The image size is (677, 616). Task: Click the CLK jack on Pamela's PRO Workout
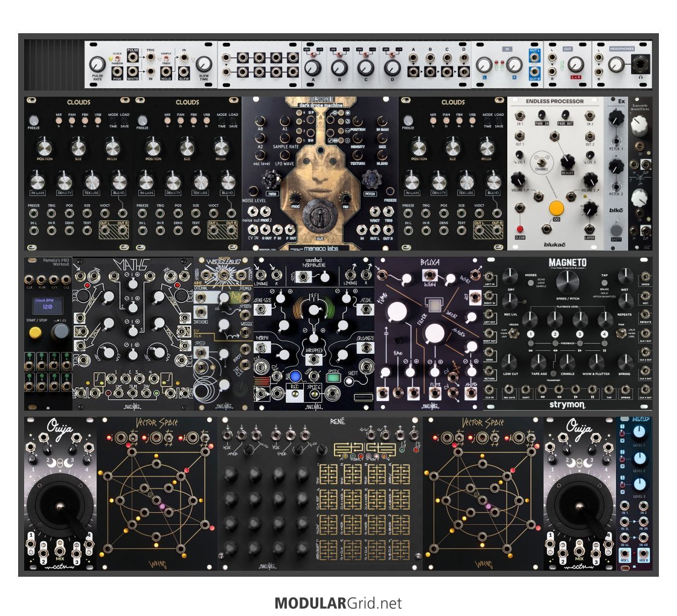(x=30, y=279)
